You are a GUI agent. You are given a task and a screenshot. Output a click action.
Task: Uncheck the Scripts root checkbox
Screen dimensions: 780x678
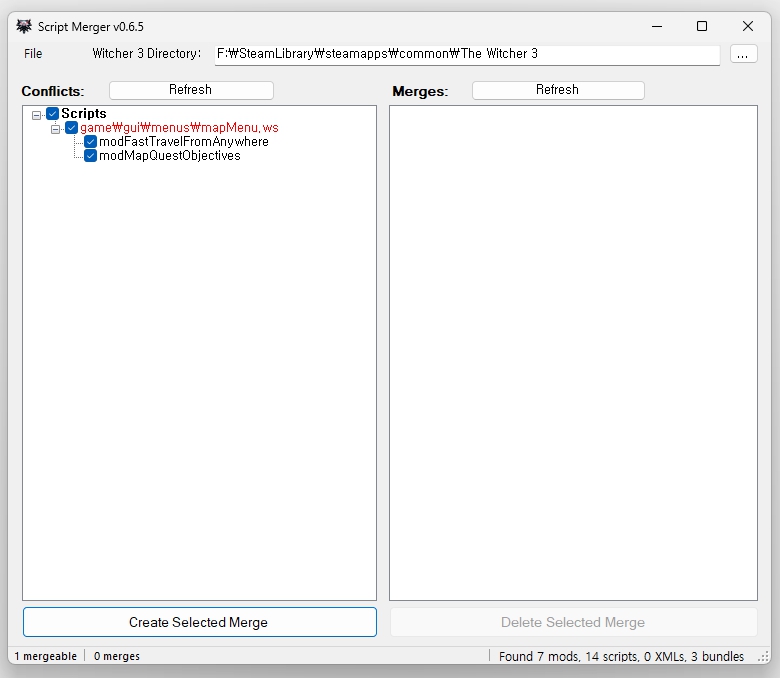[x=53, y=114]
